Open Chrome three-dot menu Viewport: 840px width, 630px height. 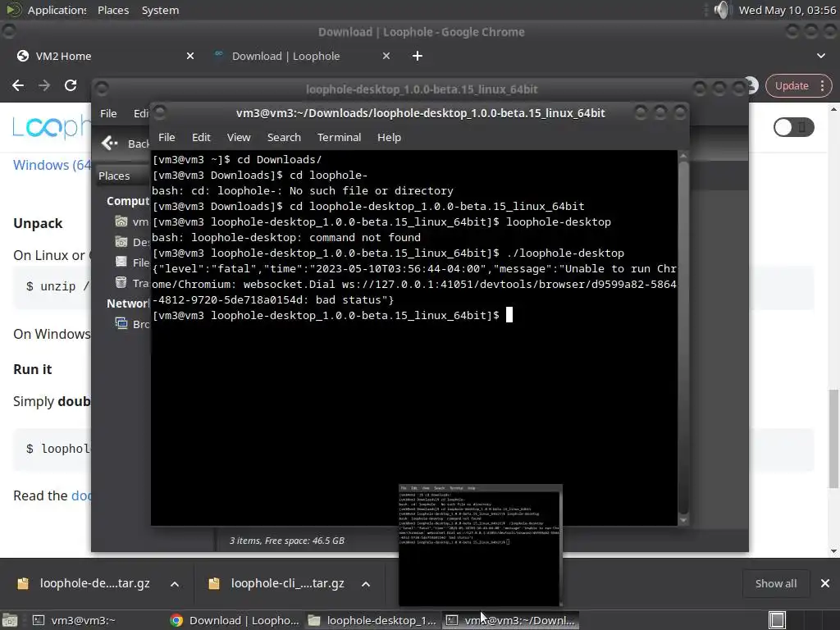(822, 85)
